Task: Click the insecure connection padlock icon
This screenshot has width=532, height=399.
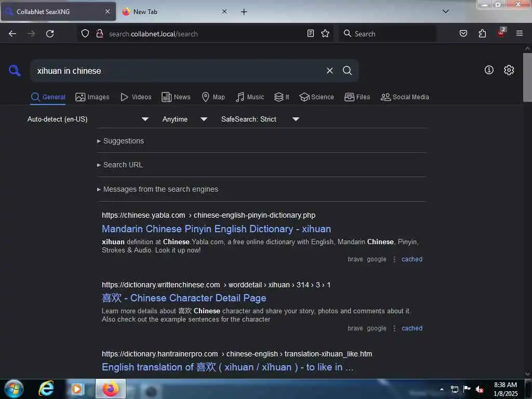Action: 100,34
